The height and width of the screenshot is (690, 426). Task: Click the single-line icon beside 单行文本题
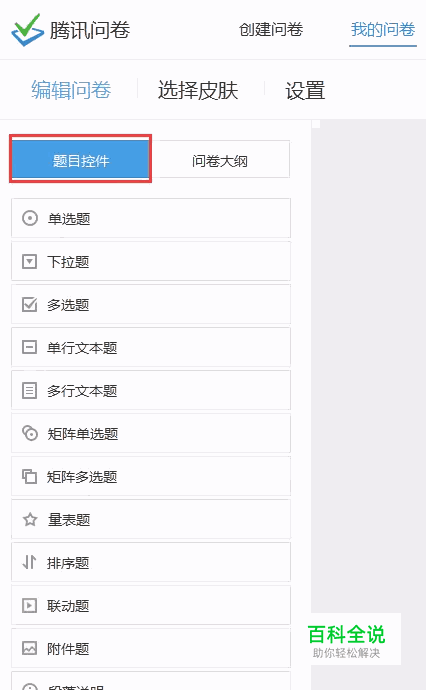point(29,348)
